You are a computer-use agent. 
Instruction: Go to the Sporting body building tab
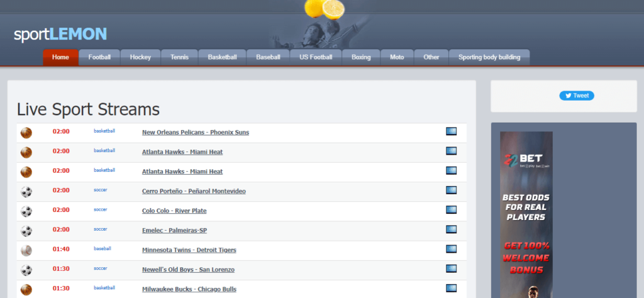pos(489,57)
